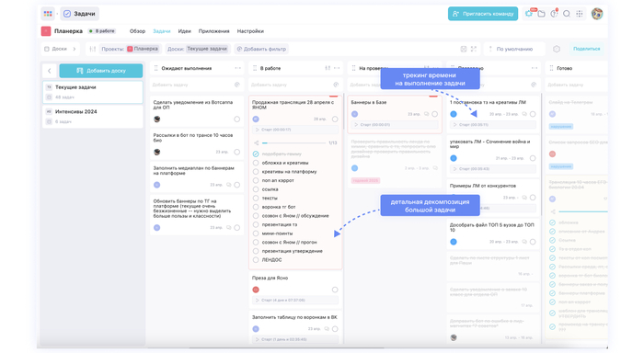
Task: Click the save view icon in filter bar
Action: coord(464,49)
